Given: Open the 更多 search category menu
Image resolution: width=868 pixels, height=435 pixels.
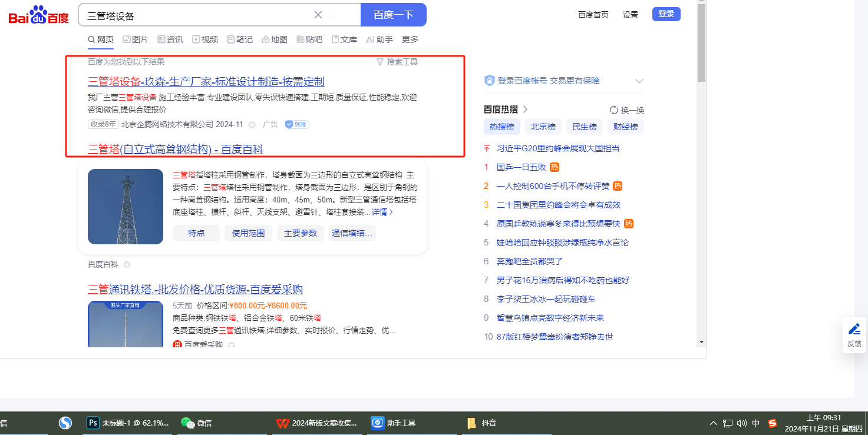Looking at the screenshot, I should coord(410,39).
